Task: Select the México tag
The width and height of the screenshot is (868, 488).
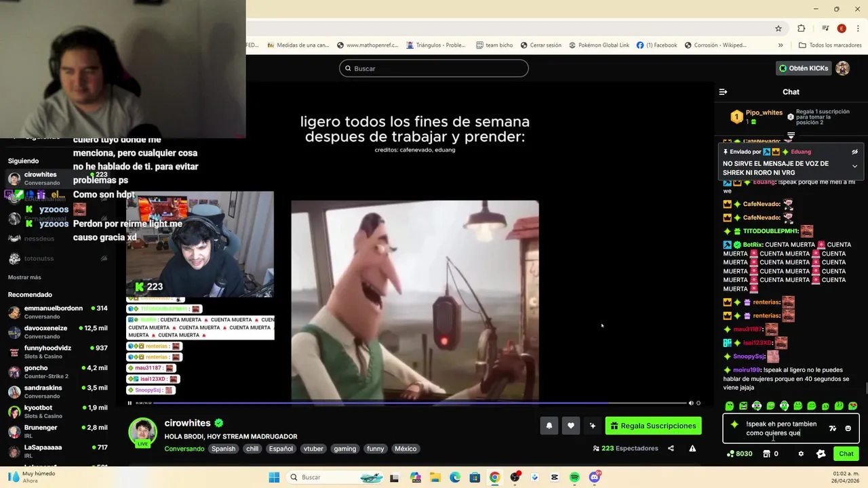Action: [406, 449]
